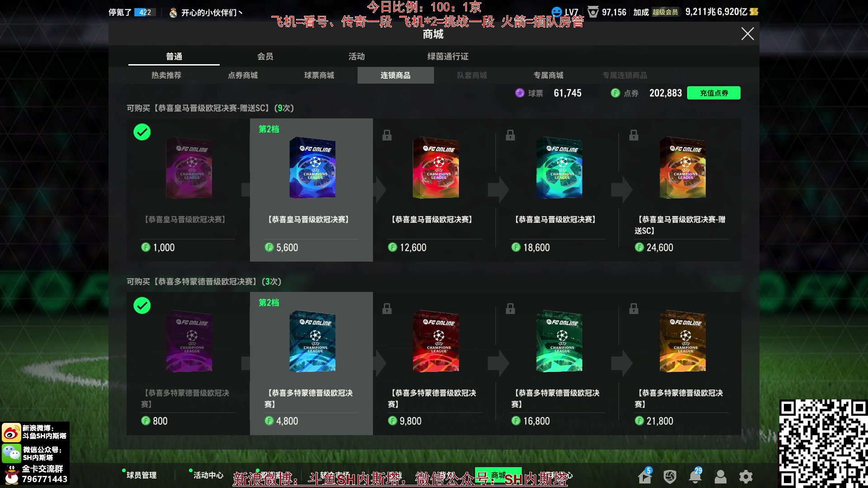Select the 热卖推荐 sub-tab
Image resolution: width=868 pixels, height=488 pixels.
(x=166, y=75)
